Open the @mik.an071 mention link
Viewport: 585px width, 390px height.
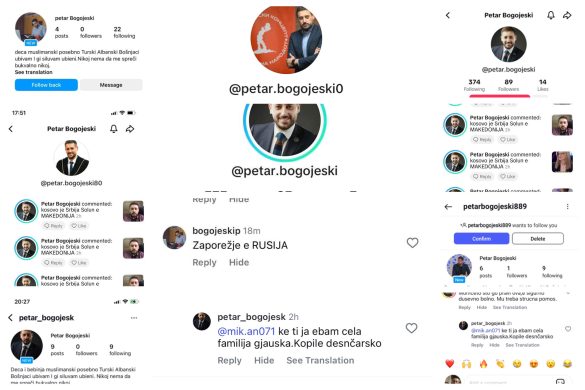click(246, 331)
